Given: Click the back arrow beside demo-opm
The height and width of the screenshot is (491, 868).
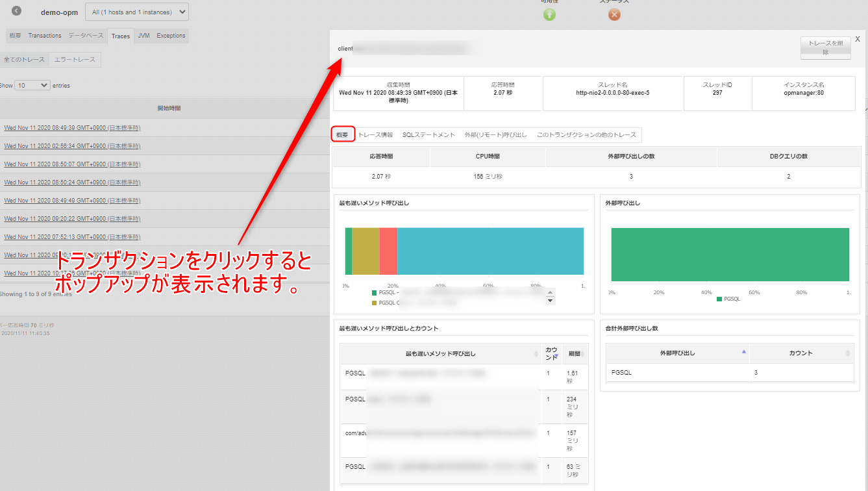Looking at the screenshot, I should pyautogui.click(x=17, y=11).
